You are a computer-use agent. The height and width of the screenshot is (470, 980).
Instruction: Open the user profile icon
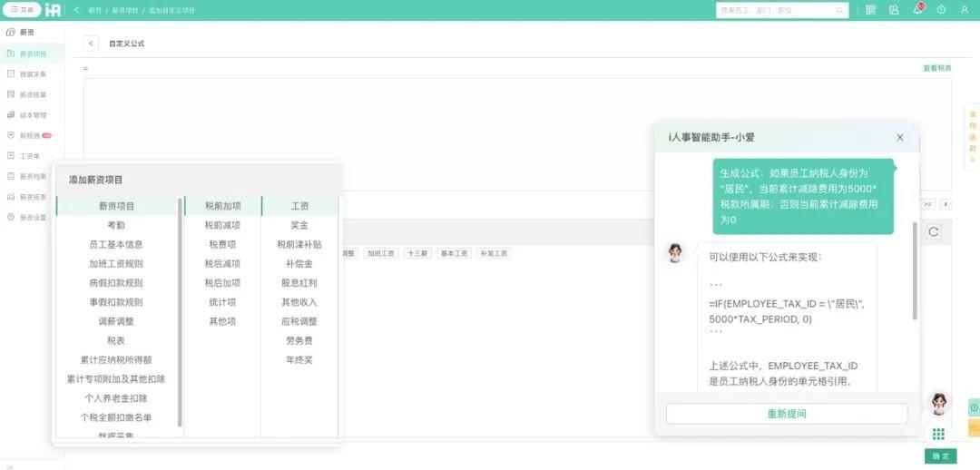coord(965,10)
